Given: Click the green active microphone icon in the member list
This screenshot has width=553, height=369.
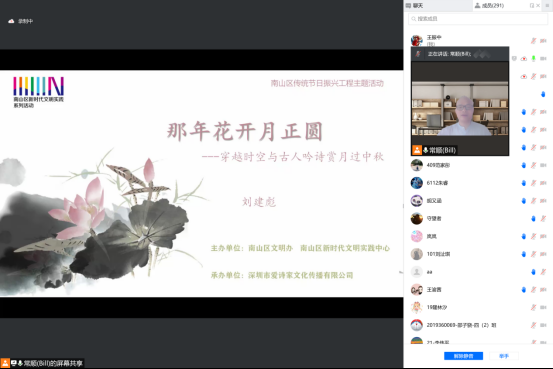Looking at the screenshot, I should [x=534, y=59].
